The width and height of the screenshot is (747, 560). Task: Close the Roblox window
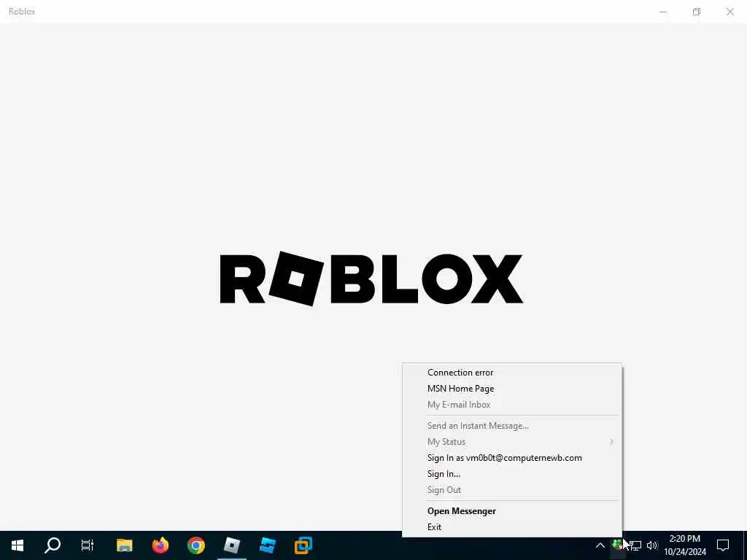[729, 12]
